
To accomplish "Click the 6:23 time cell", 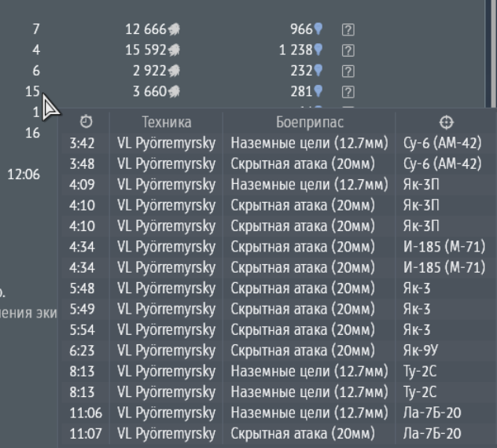I will click(x=82, y=351).
